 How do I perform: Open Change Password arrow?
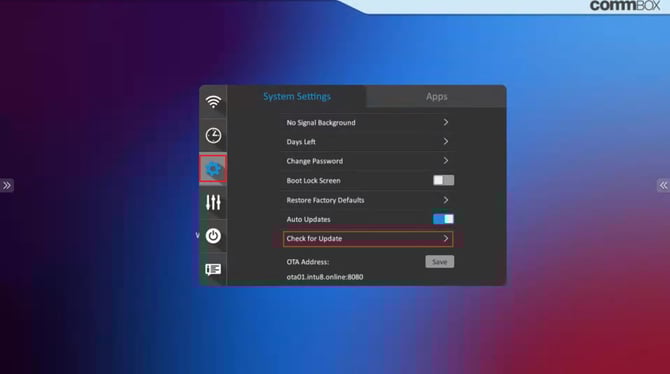click(446, 161)
